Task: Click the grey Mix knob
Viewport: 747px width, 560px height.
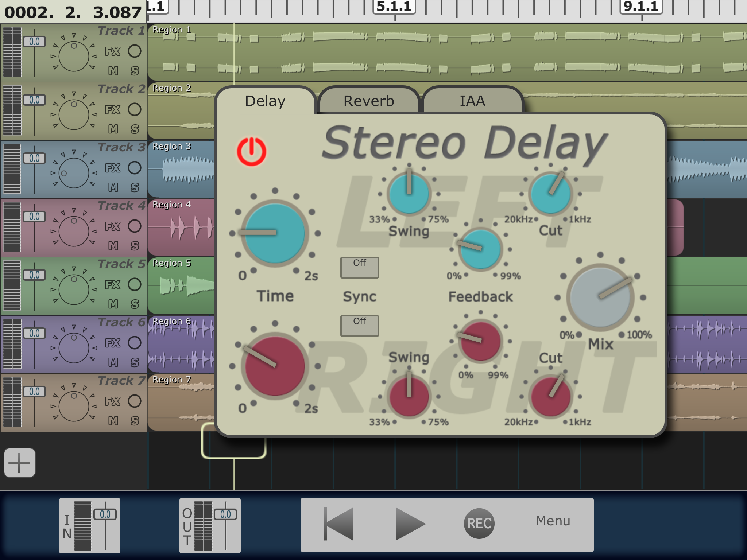Action: pos(600,297)
